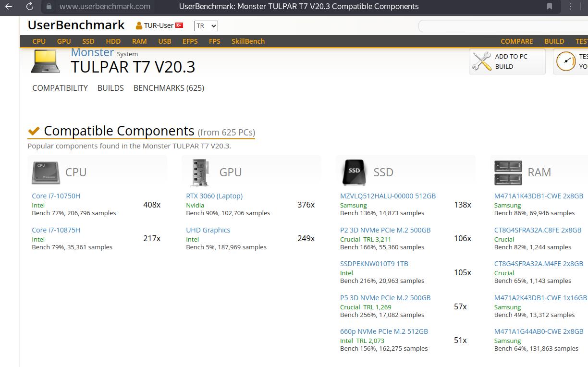Click the UserBenchmark site logo
The height and width of the screenshot is (367, 588).
coord(76,25)
